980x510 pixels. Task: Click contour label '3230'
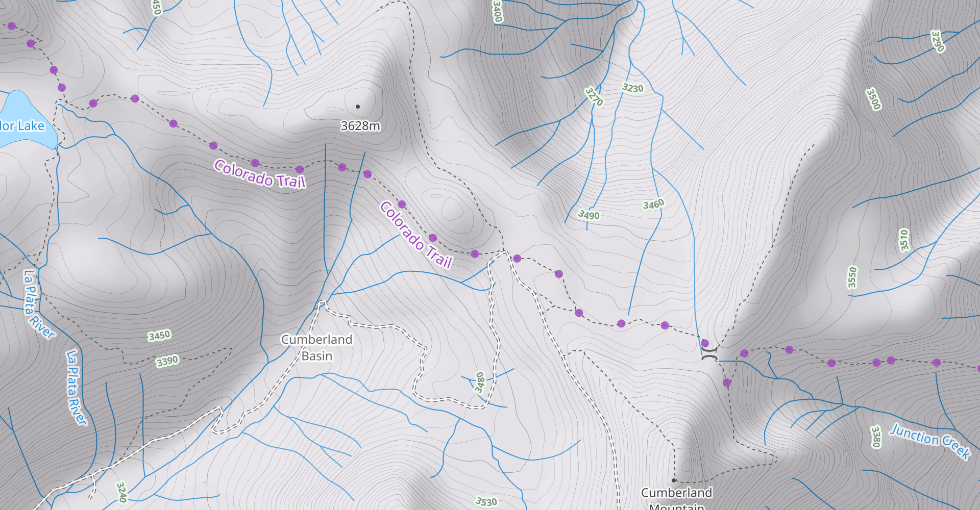pyautogui.click(x=632, y=88)
